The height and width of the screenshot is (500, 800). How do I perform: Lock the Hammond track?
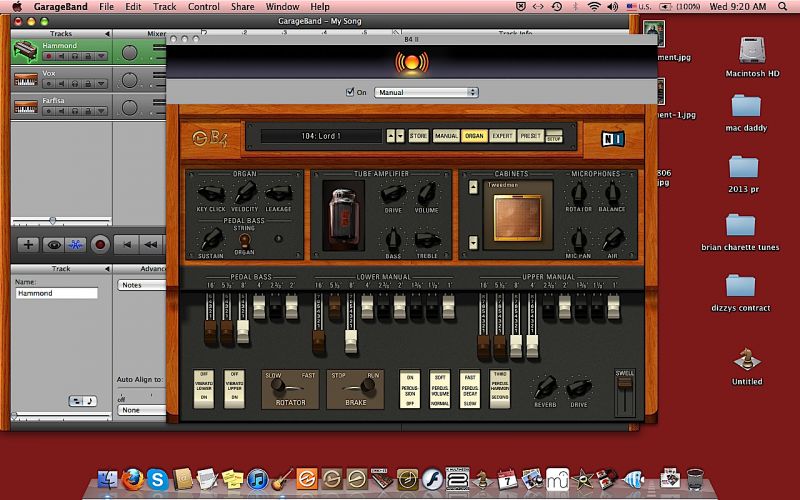88,56
